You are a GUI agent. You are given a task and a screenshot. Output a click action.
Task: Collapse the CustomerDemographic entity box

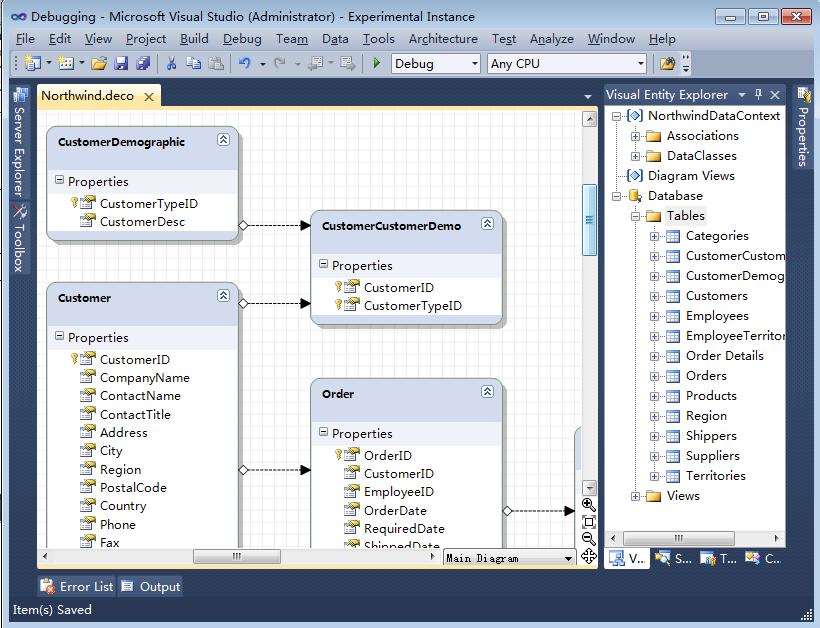pos(223,140)
